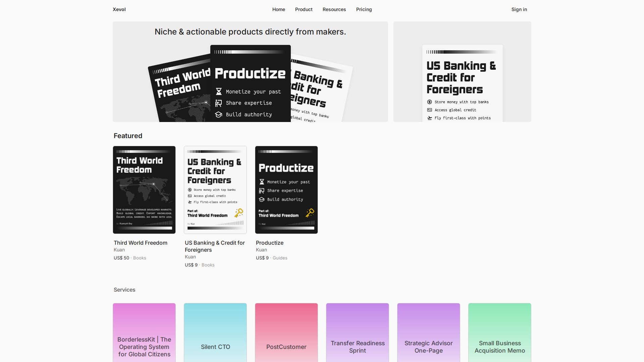Open the right-side US Banking & Credit banner cover
The width and height of the screenshot is (644, 362).
pyautogui.click(x=462, y=83)
